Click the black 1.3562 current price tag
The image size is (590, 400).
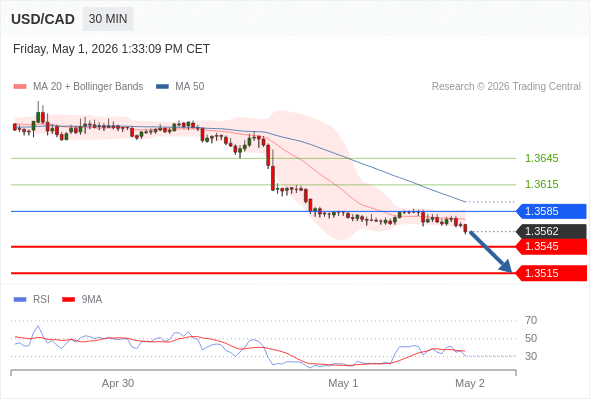[x=551, y=231]
